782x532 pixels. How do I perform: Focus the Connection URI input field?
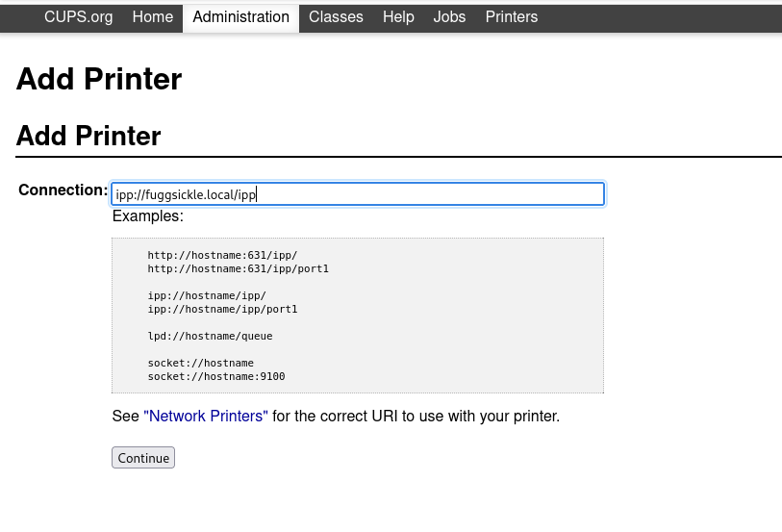(x=357, y=194)
